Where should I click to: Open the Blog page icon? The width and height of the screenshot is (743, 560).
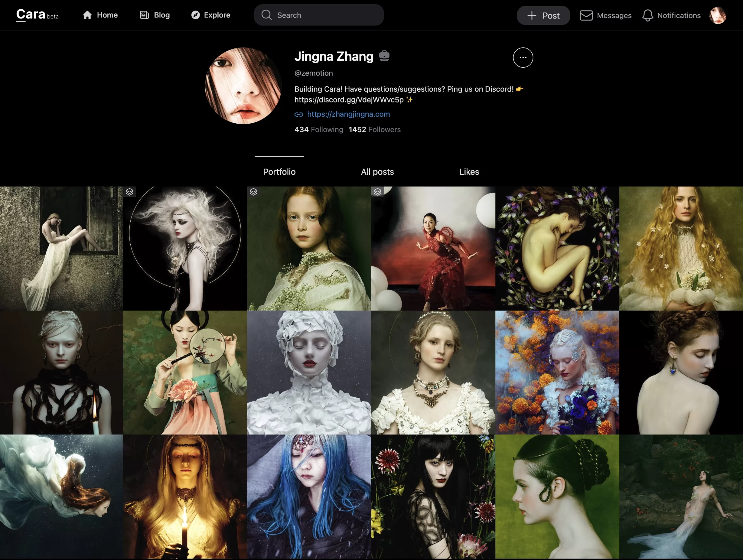click(145, 15)
